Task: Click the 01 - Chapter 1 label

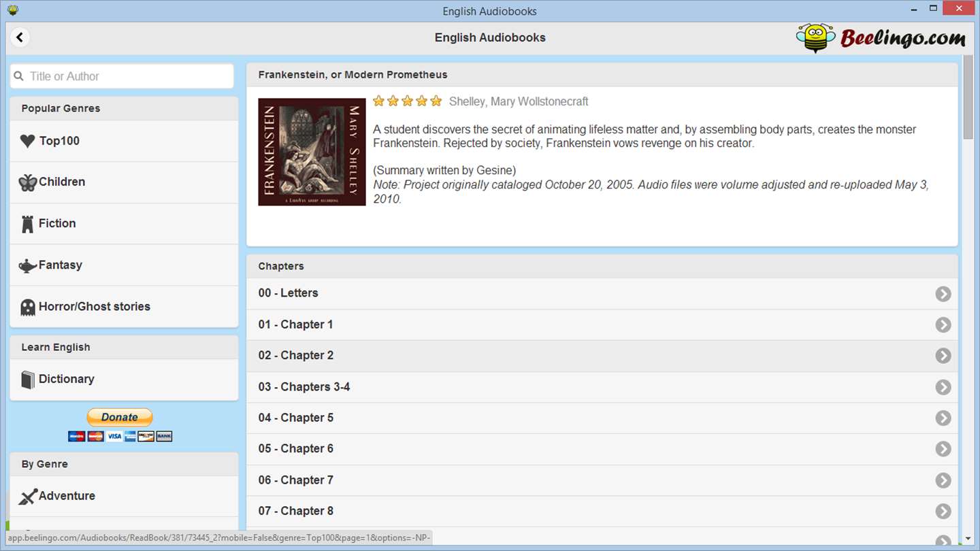Action: (x=295, y=324)
